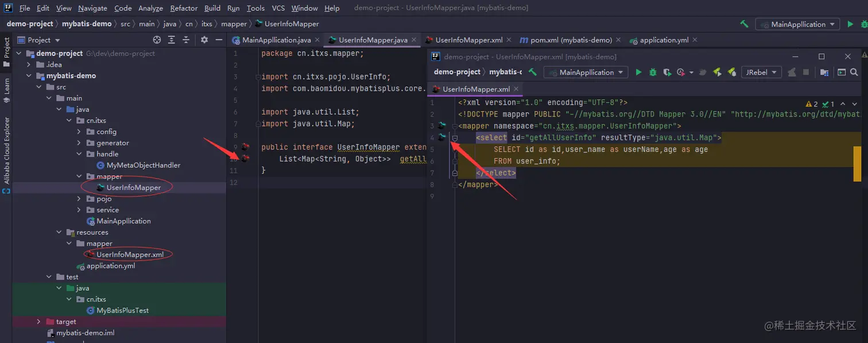Select opened file locate target icon in Project panel
Viewport: 868px width, 343px height.
coord(157,40)
